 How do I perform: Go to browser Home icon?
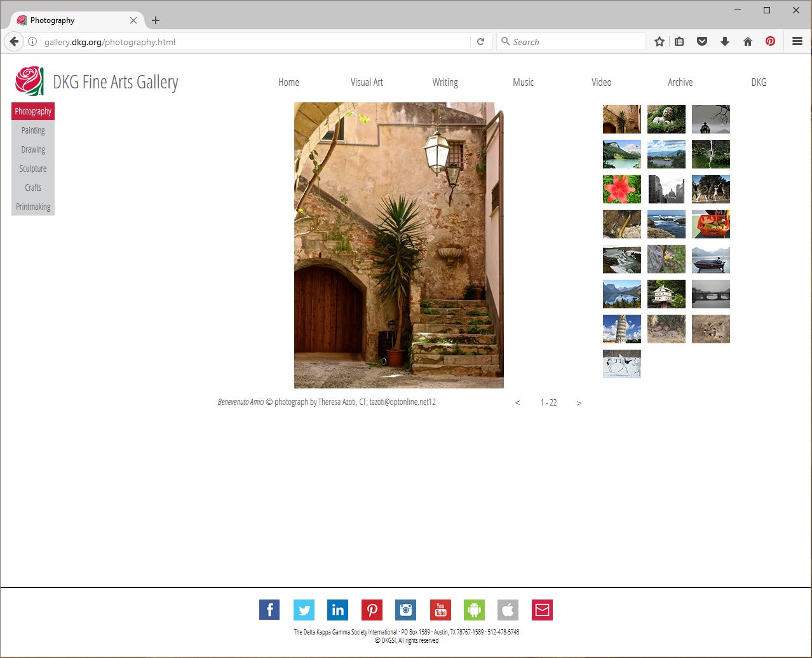pos(748,41)
